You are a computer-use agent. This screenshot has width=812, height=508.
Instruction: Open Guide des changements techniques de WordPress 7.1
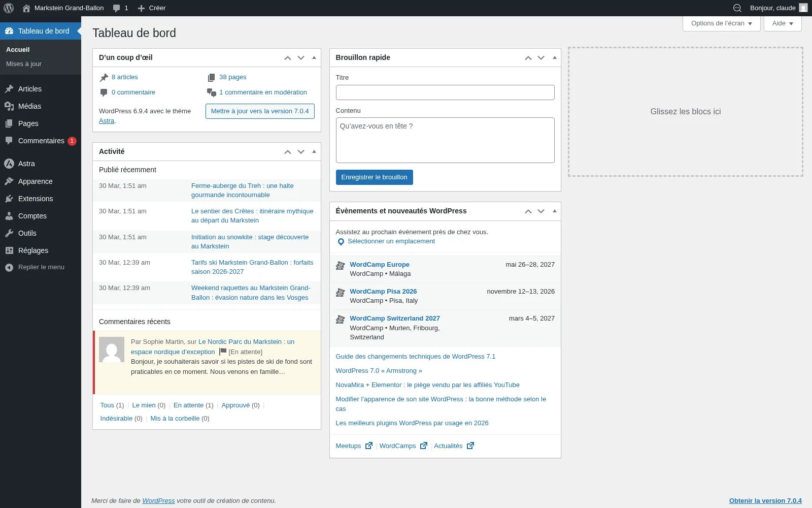[x=416, y=357]
